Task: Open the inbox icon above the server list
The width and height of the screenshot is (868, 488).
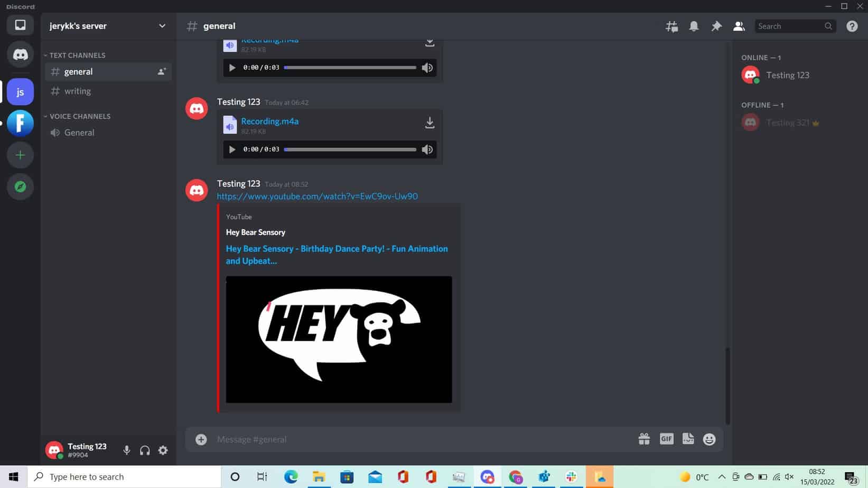Action: [20, 25]
